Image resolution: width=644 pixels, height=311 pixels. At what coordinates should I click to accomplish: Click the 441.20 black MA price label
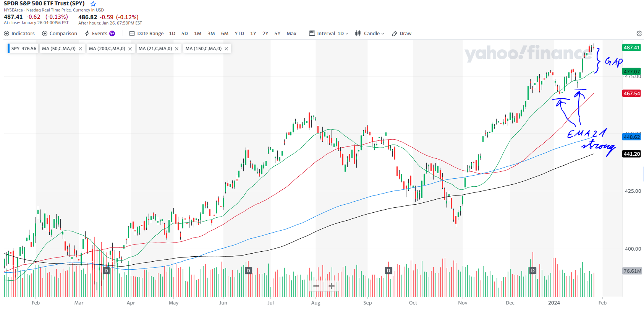(632, 154)
